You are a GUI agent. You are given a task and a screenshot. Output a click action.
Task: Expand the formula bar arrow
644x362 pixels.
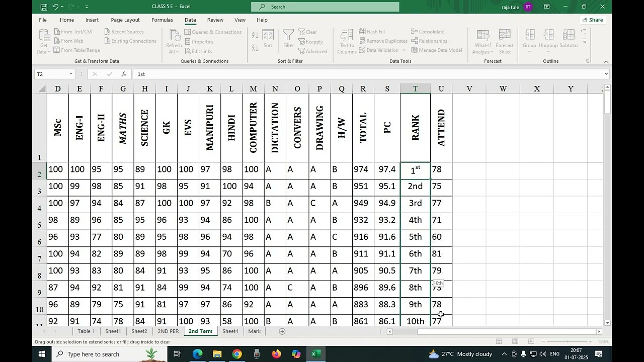click(x=606, y=74)
